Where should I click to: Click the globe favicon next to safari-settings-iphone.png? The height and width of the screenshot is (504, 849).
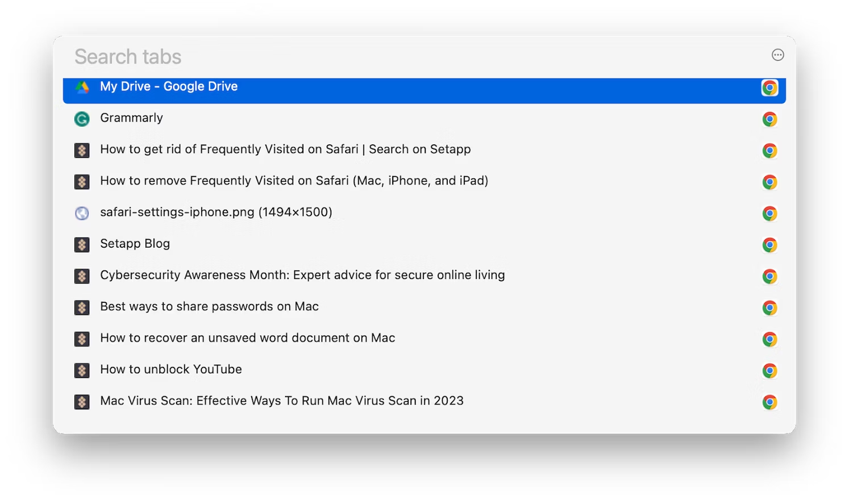(x=82, y=213)
